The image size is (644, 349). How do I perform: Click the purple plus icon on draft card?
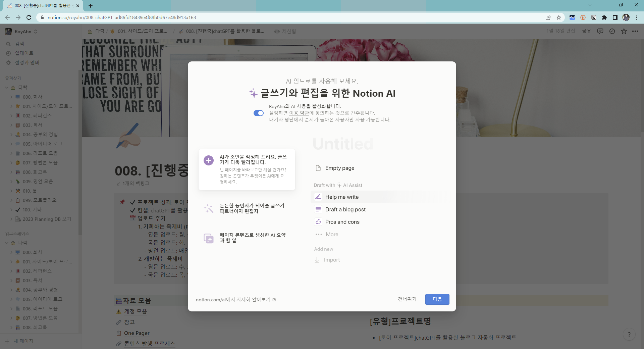click(x=209, y=160)
